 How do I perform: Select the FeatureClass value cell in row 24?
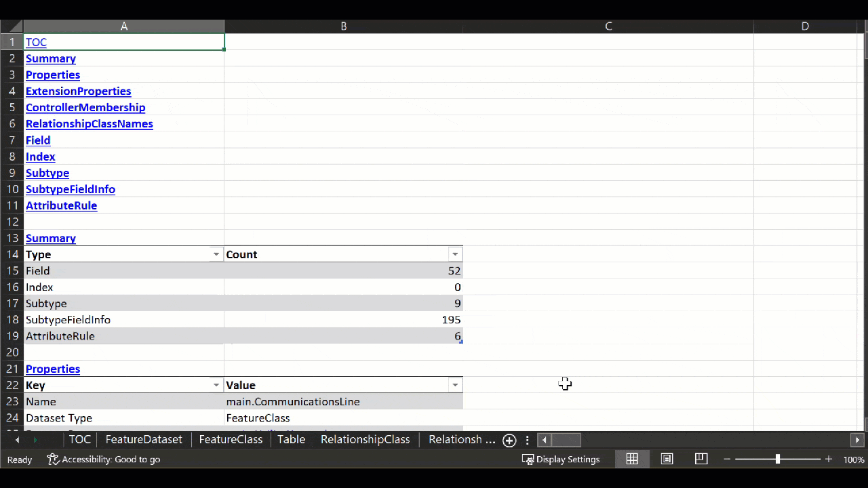pyautogui.click(x=344, y=418)
